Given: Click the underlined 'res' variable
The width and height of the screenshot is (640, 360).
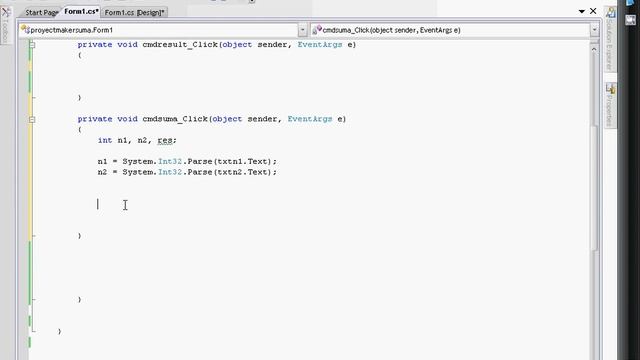Looking at the screenshot, I should point(165,140).
